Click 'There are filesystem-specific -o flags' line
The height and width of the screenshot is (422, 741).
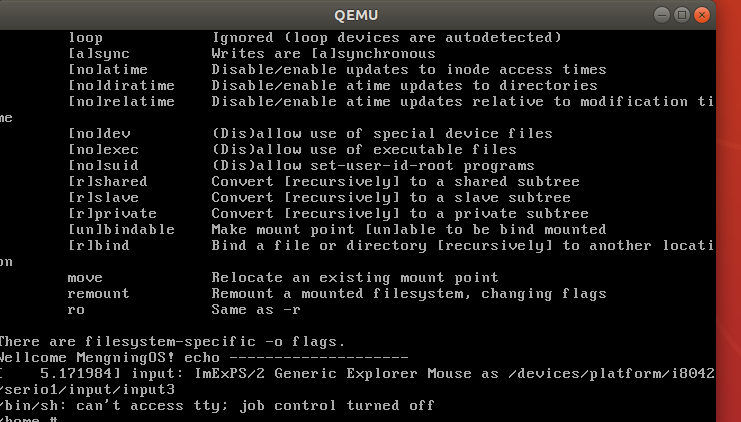(172, 342)
